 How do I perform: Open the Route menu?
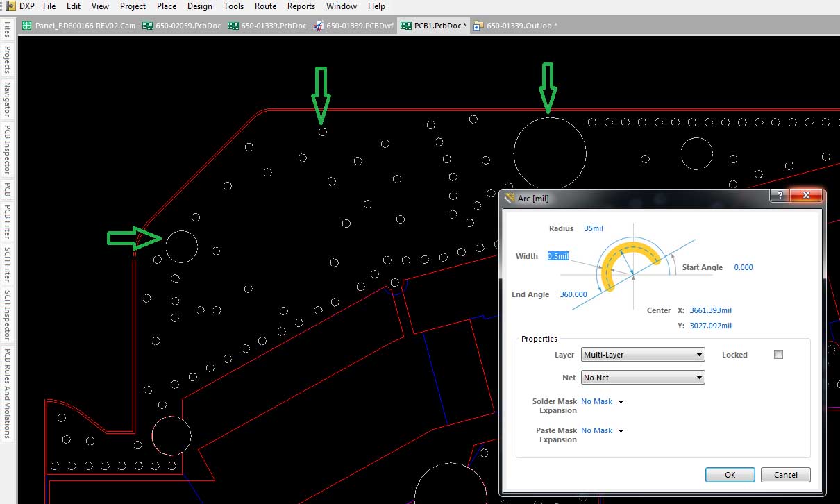pyautogui.click(x=265, y=6)
